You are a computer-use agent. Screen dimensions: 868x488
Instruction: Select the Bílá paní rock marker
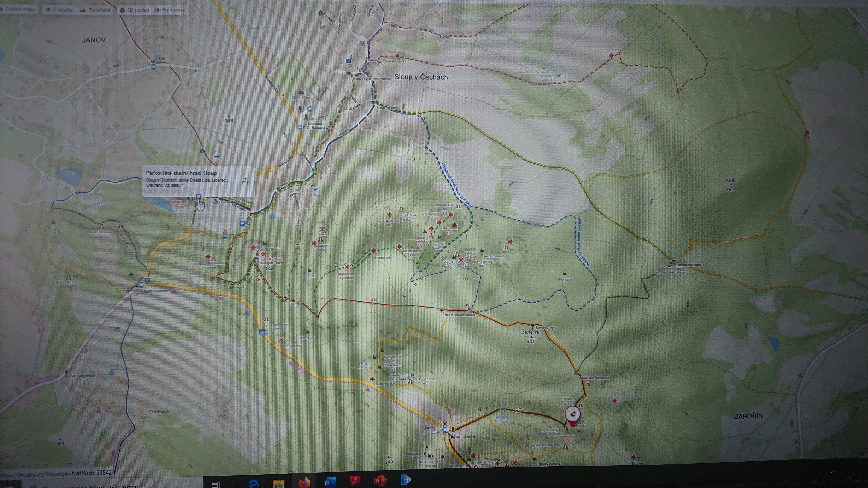(x=565, y=273)
